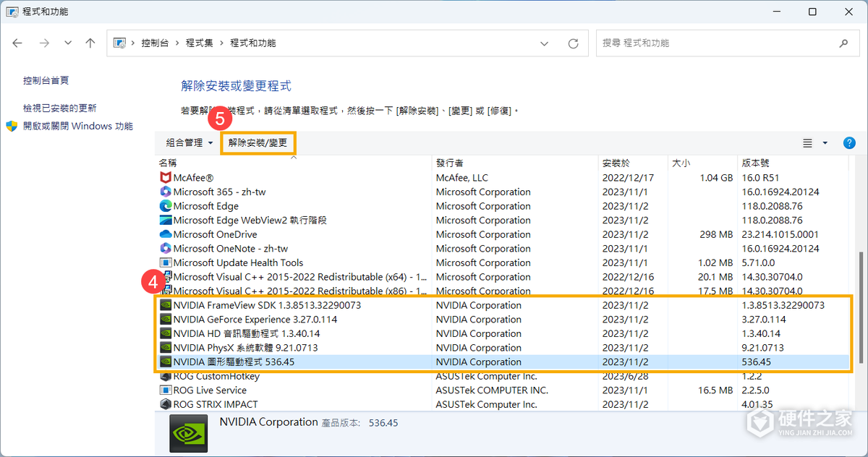Click the view options list icon

(808, 143)
